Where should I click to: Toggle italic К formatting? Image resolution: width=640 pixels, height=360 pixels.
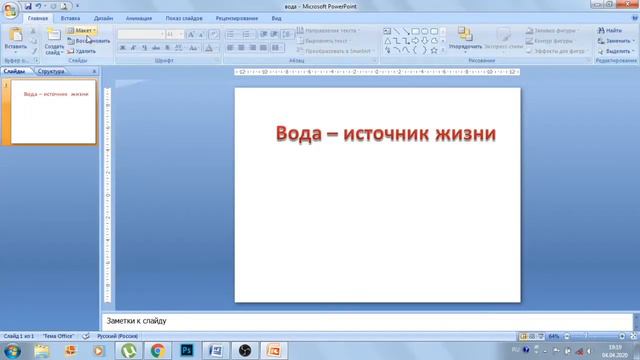point(133,48)
